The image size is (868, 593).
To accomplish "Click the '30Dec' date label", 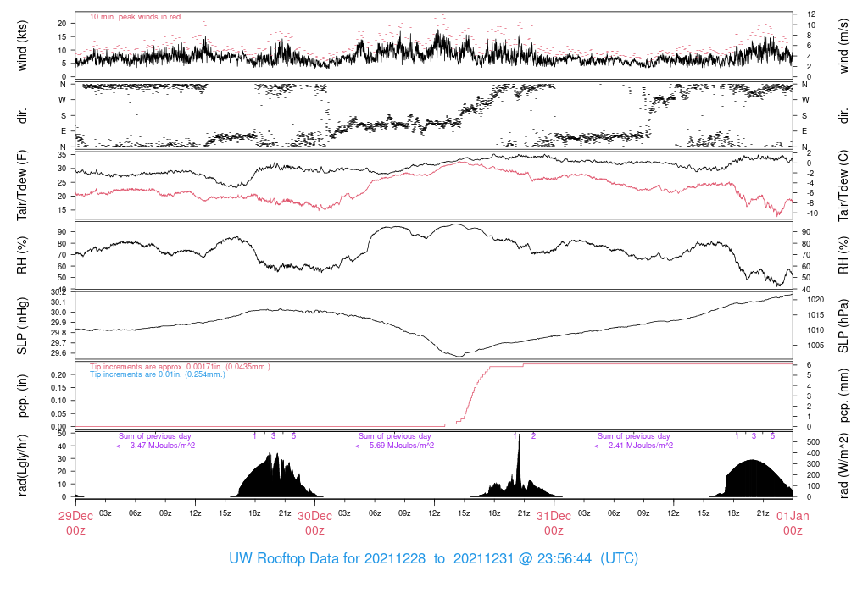I will (x=315, y=516).
